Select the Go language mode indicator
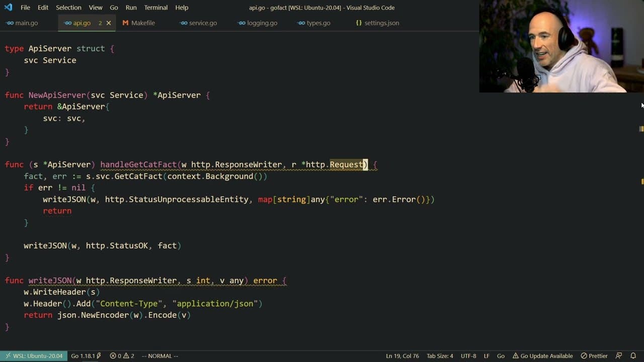 tap(501, 356)
